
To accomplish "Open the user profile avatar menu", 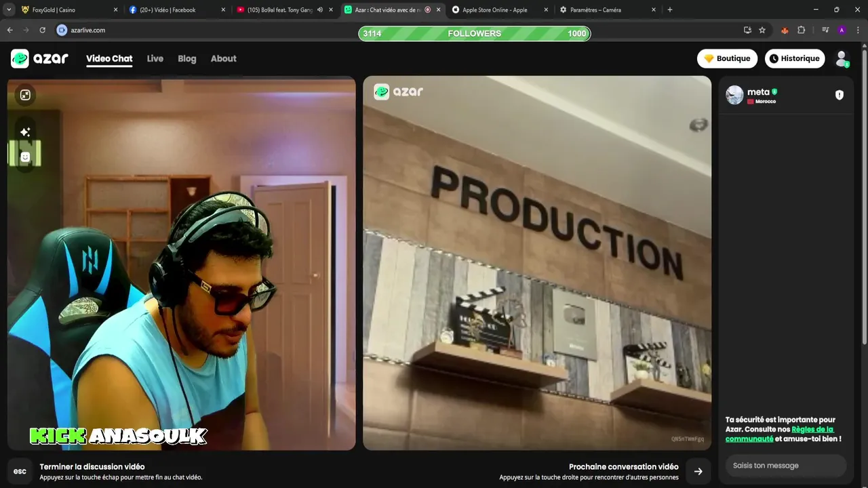I will click(x=842, y=58).
